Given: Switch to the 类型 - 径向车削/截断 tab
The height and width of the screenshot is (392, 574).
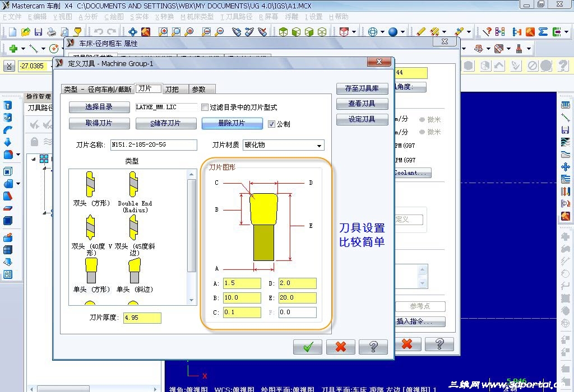Looking at the screenshot, I should pyautogui.click(x=98, y=89).
